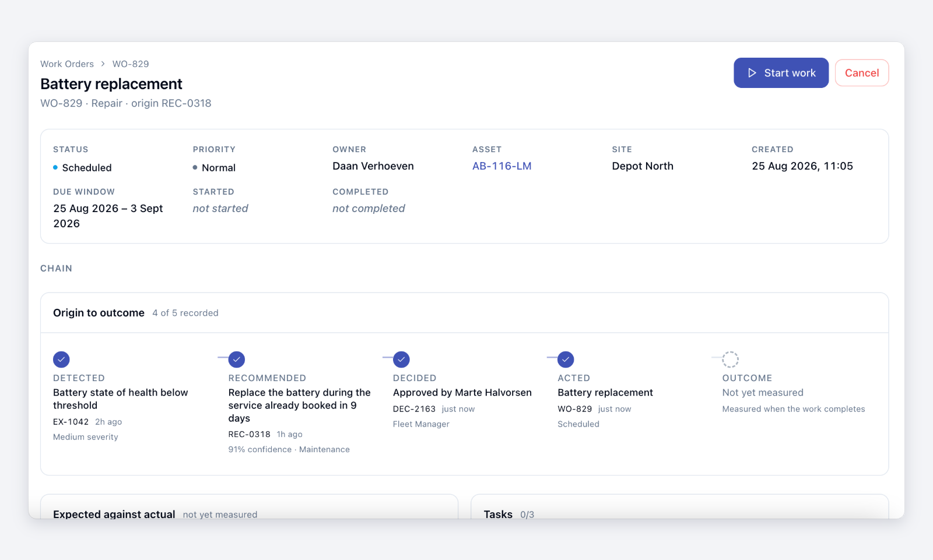Click the Scheduled label under Acted step
The width and height of the screenshot is (933, 560).
pos(578,424)
